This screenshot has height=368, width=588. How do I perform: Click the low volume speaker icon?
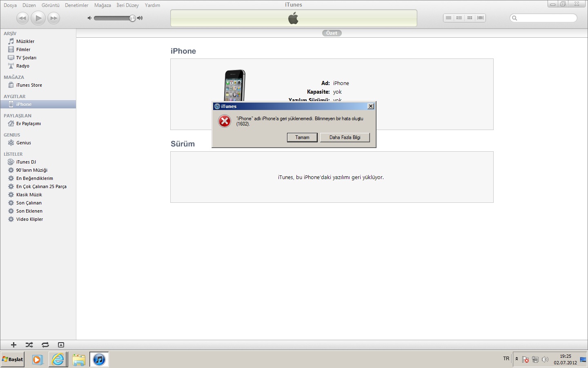coord(89,18)
